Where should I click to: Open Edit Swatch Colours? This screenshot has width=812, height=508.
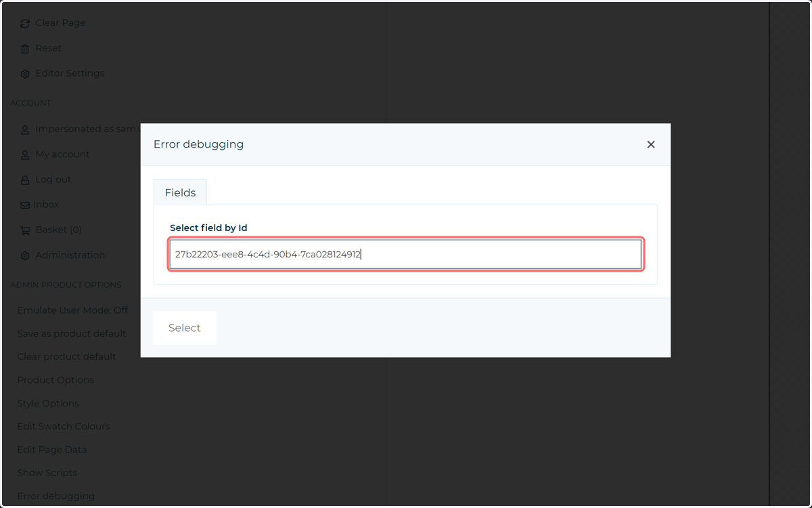pyautogui.click(x=64, y=426)
